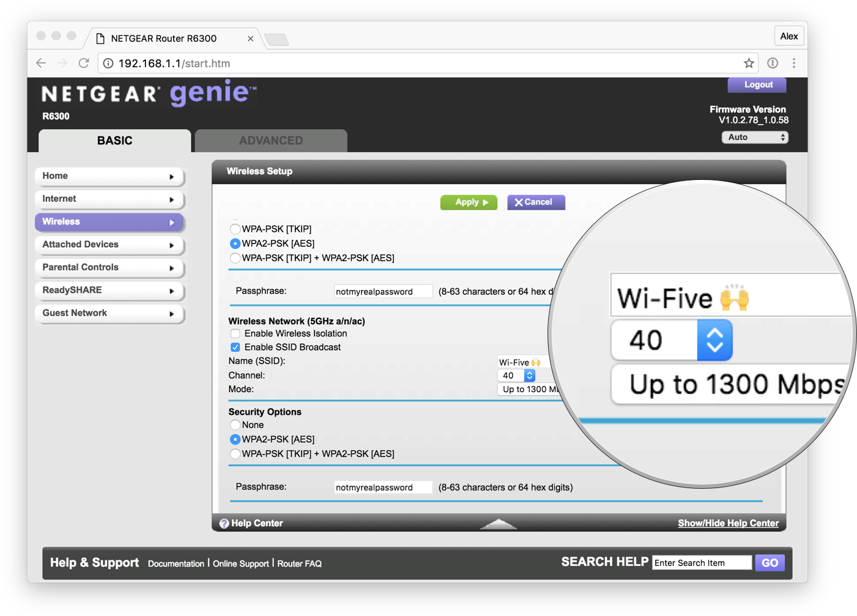Click Show/Hide Help Center link
Viewport: 857px width, 616px height.
[728, 524]
